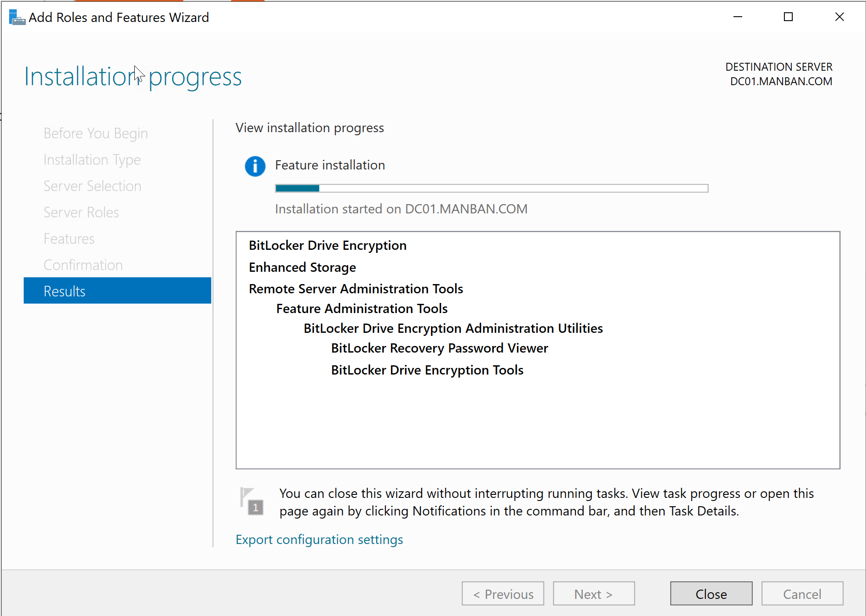
Task: Select the Enhanced Storage entry
Action: click(302, 267)
